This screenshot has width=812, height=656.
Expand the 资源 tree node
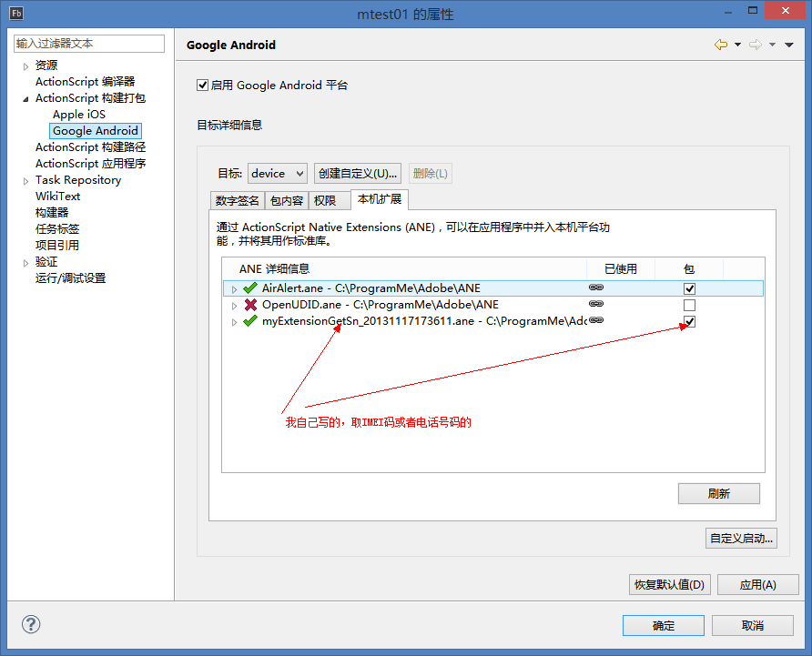click(x=25, y=66)
